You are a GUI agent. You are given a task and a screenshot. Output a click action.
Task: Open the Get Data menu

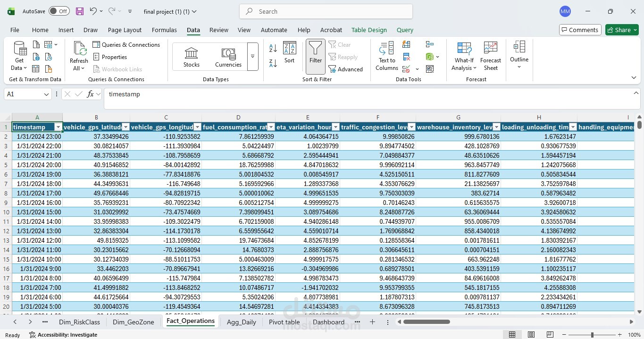[19, 56]
